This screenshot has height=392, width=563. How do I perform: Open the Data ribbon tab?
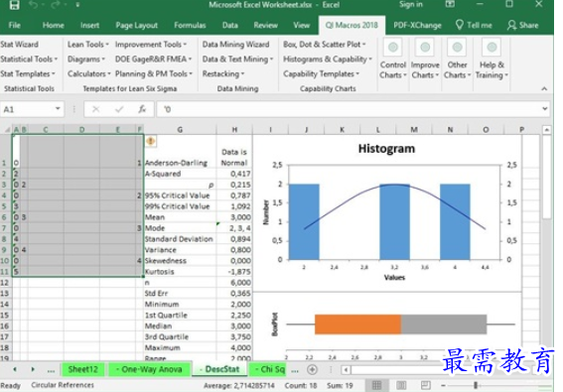point(229,25)
